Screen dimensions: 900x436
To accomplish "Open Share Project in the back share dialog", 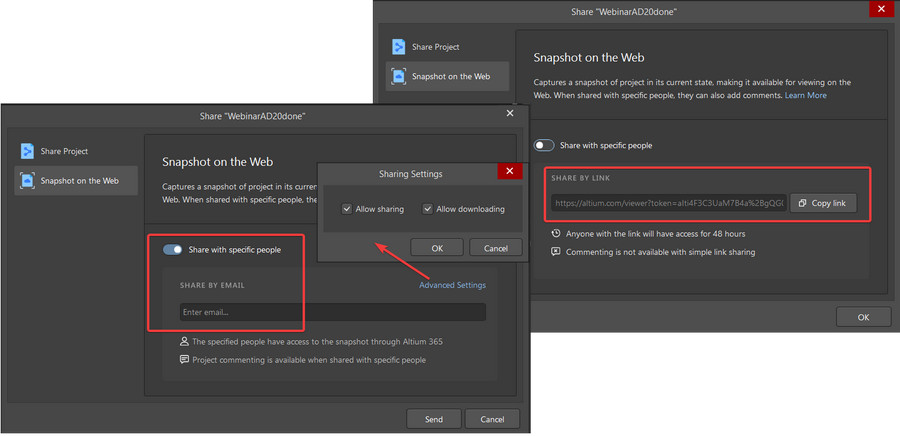I will (447, 47).
